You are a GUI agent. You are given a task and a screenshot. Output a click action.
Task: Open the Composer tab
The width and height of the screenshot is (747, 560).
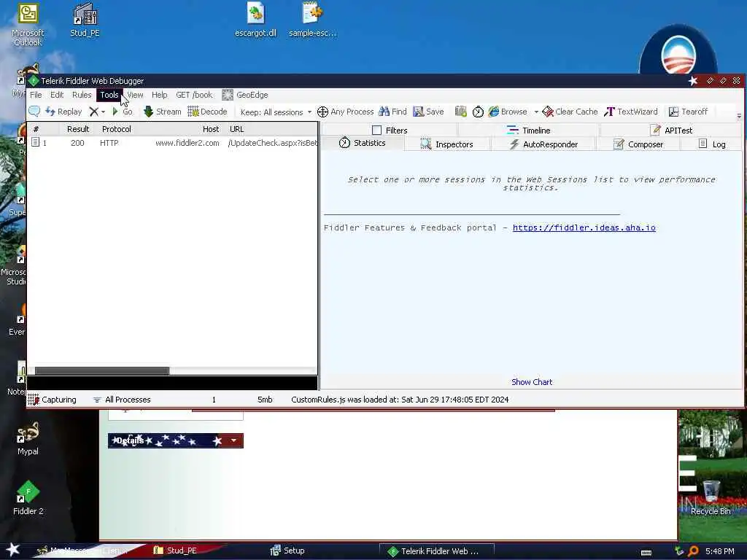[638, 144]
